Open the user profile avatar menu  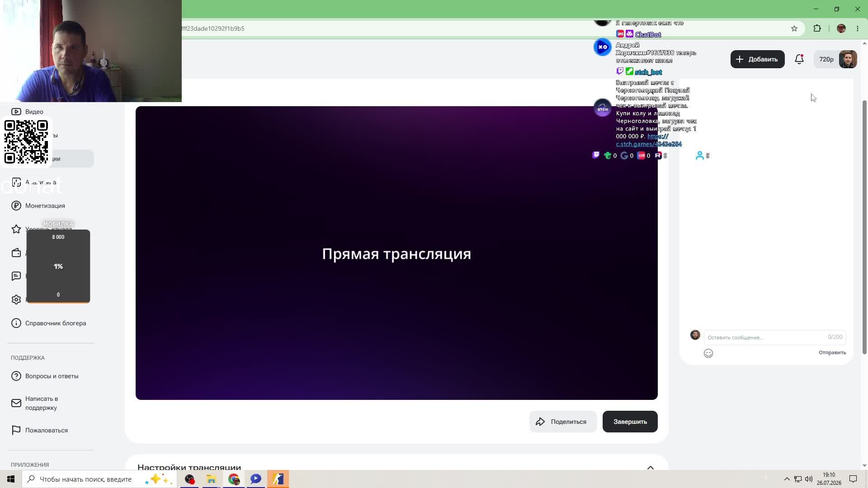click(848, 59)
